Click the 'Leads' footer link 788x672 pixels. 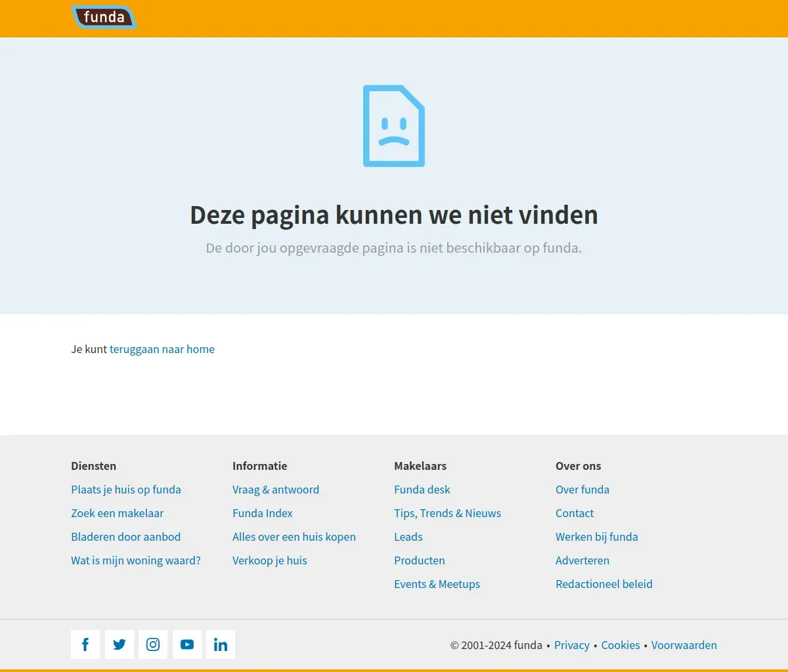tap(408, 537)
